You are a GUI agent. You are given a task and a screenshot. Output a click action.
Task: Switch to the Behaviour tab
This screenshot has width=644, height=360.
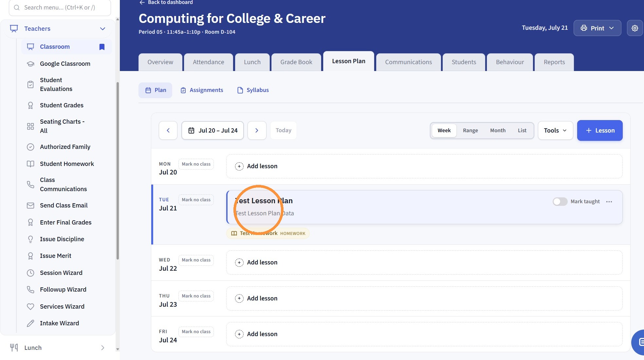pyautogui.click(x=510, y=62)
